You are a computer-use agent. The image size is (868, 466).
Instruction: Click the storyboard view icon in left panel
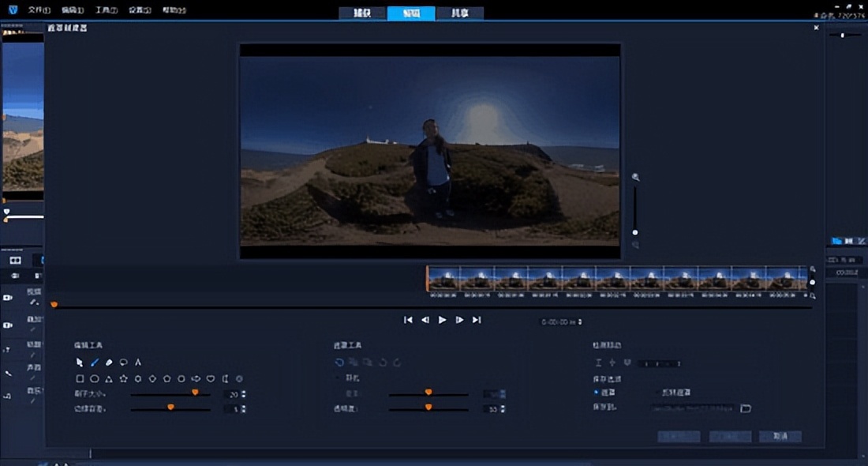click(16, 261)
